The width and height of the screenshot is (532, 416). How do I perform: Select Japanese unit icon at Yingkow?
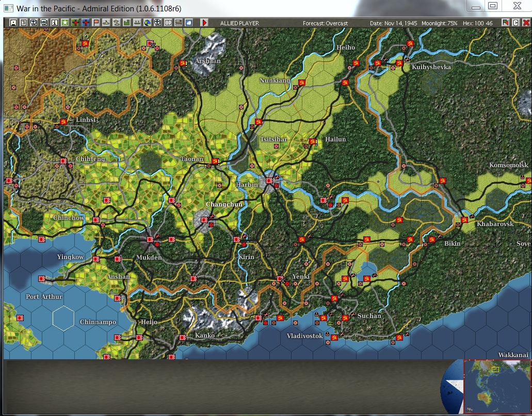[95, 259]
